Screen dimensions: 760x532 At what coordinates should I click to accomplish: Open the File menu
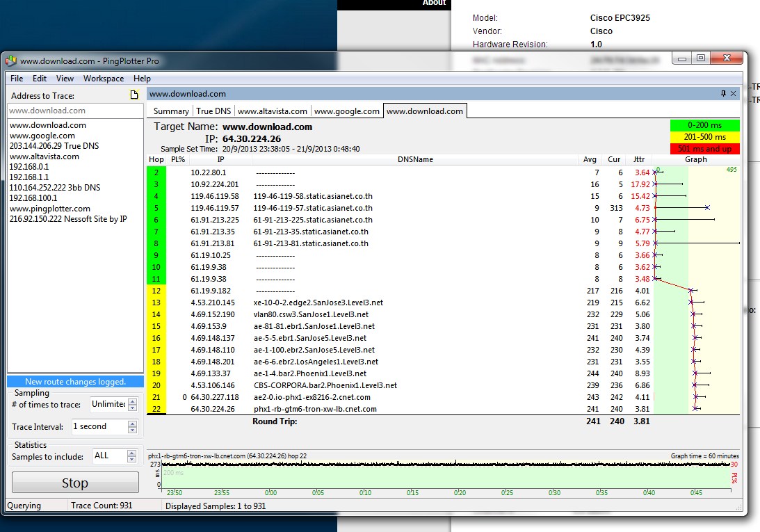(17, 79)
